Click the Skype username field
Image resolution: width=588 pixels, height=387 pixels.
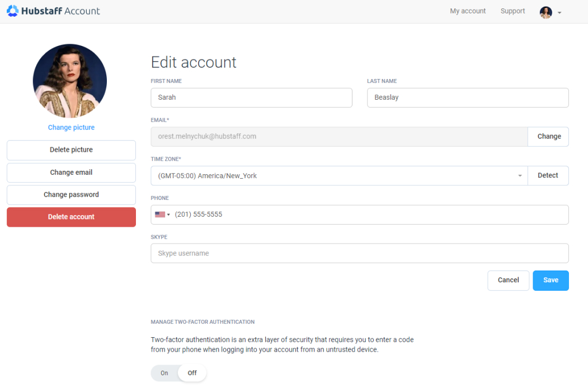(x=360, y=253)
